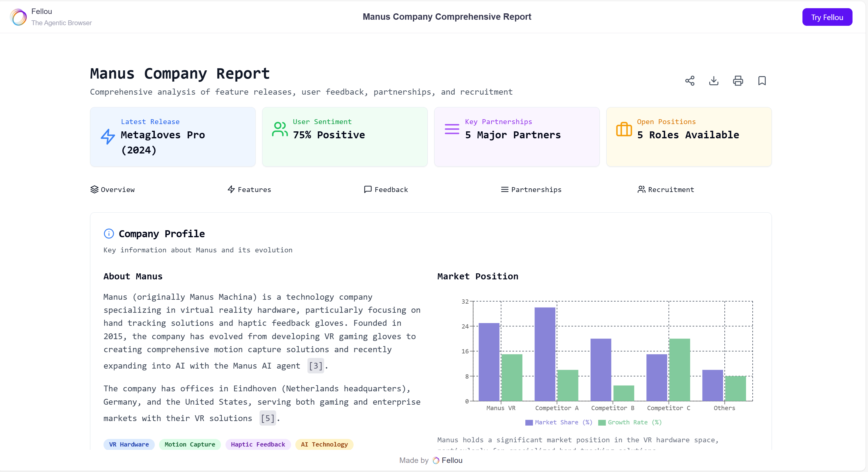Open citation reference [5]
This screenshot has width=868, height=472.
(x=268, y=418)
